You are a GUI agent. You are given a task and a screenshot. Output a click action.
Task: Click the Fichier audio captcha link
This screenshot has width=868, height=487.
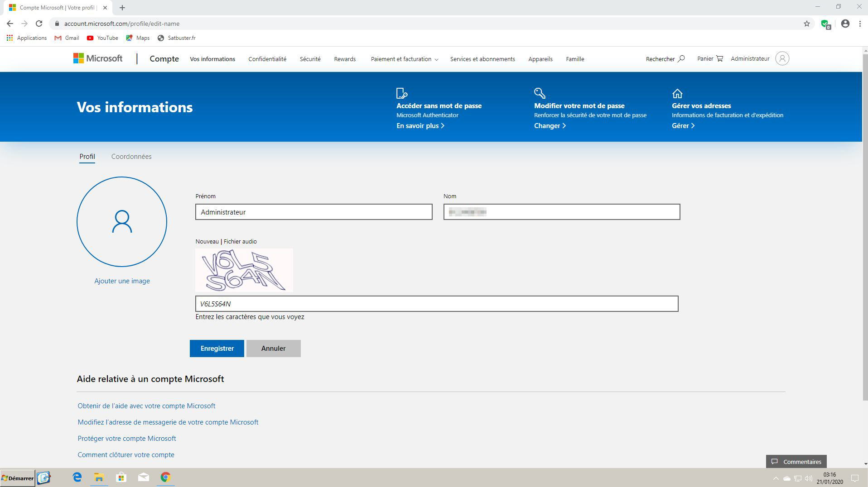[x=240, y=242]
